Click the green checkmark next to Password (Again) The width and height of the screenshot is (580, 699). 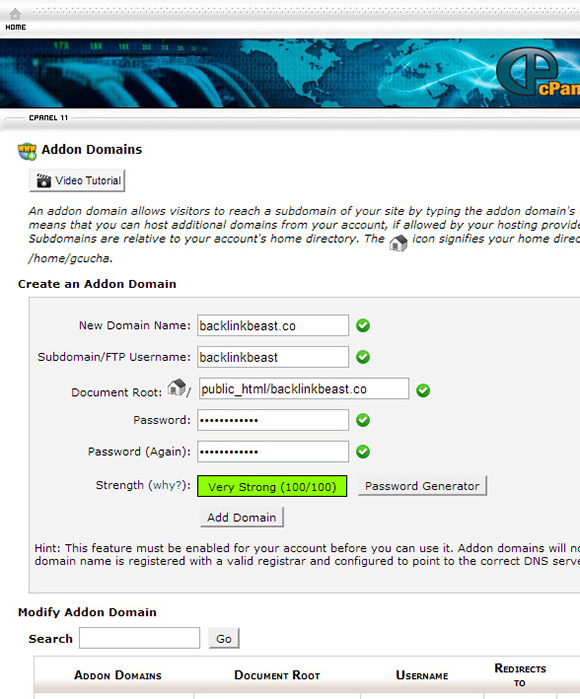point(363,452)
